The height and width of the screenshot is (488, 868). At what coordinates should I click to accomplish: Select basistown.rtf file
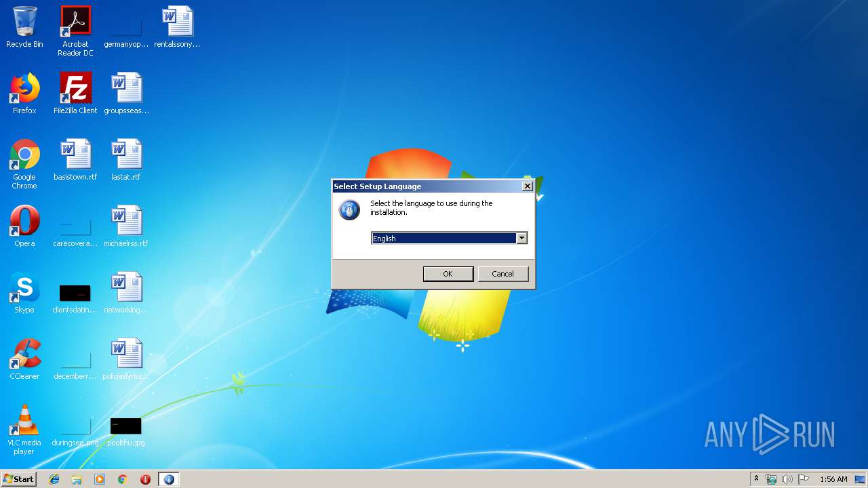pyautogui.click(x=75, y=160)
